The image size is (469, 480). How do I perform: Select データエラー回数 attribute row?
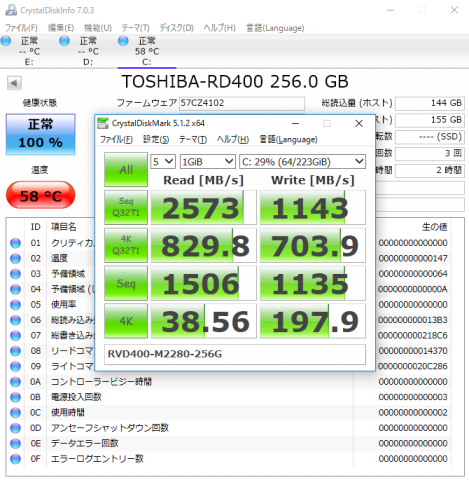pos(230,443)
